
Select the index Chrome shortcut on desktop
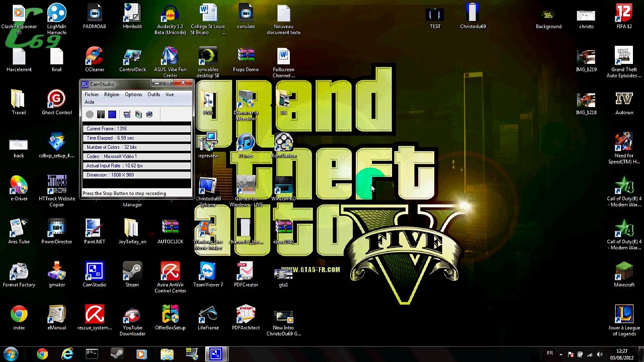19,318
